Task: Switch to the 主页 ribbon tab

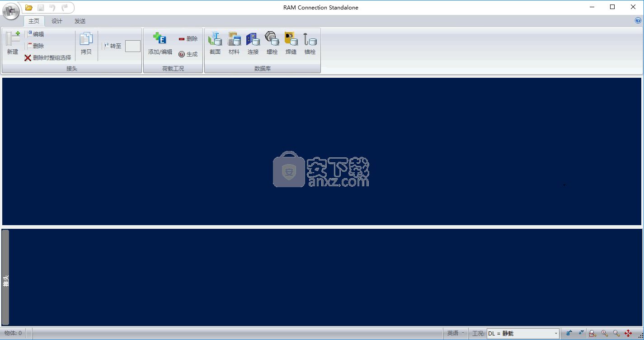Action: [34, 21]
